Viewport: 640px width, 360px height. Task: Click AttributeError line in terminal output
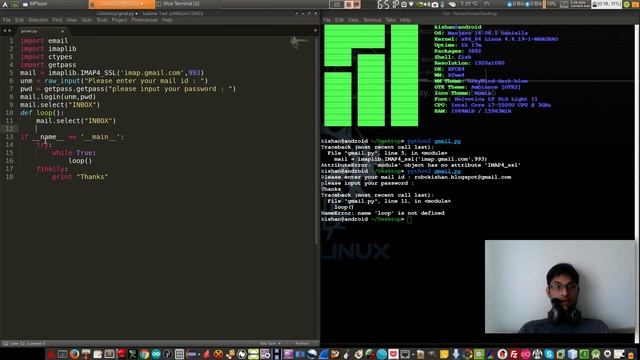tap(421, 165)
